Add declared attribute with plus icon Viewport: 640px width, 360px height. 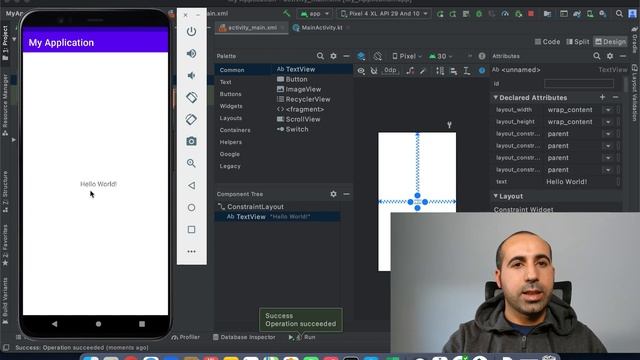[602, 97]
